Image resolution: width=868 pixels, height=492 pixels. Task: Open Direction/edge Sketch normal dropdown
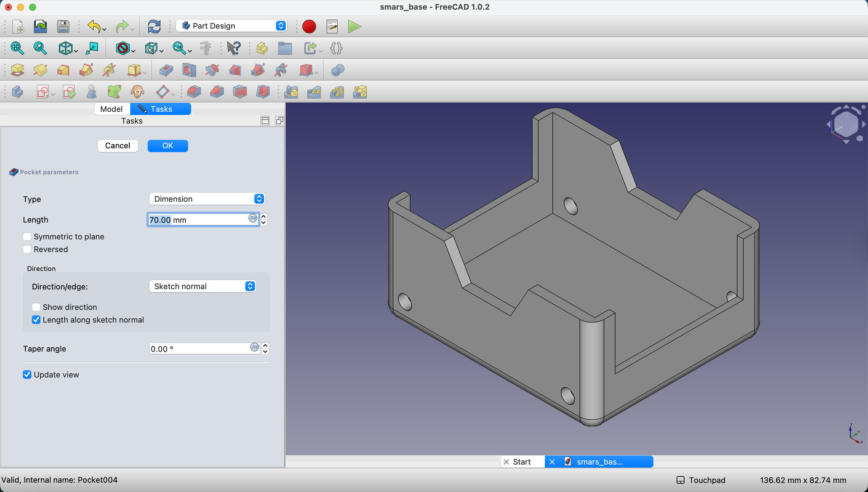[x=203, y=286]
